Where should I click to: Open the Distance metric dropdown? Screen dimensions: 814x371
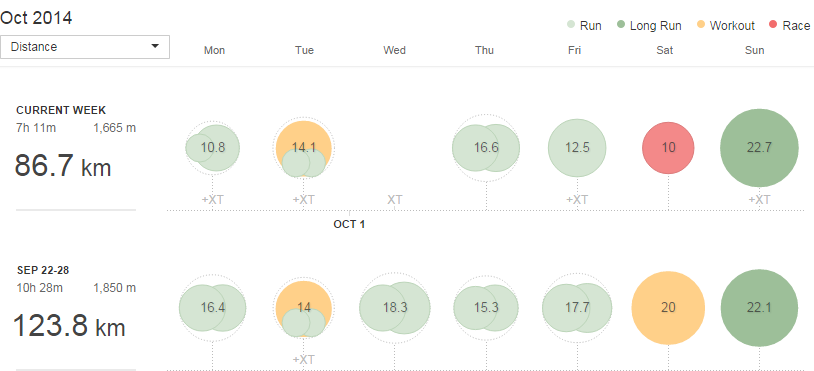[x=85, y=47]
